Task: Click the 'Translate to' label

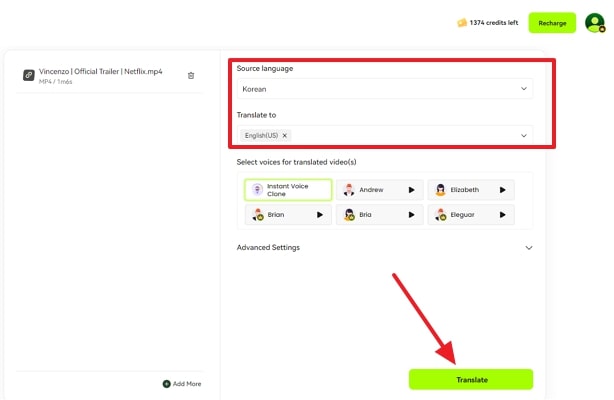Action: [256, 115]
